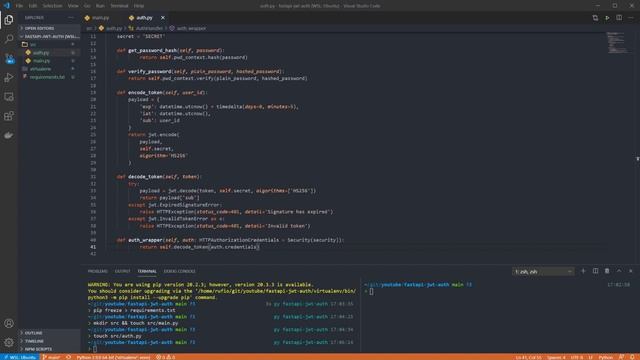The height and width of the screenshot is (360, 640).
Task: Select the auth.py editor tab
Action: [x=144, y=18]
